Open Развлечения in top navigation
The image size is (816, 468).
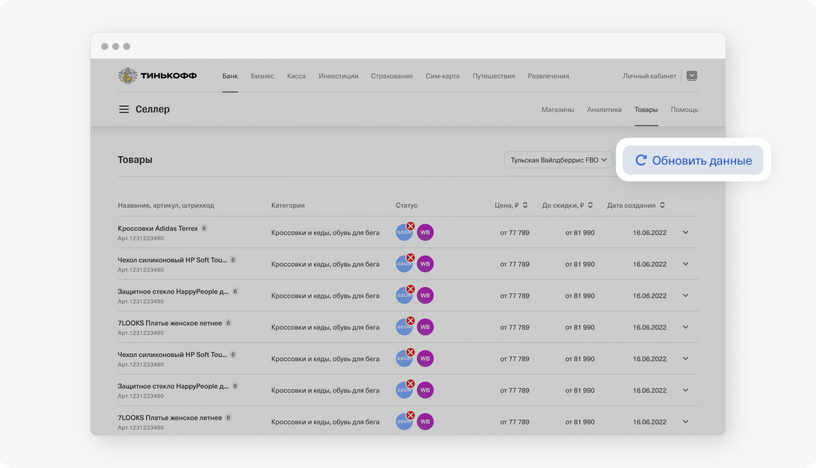coord(549,76)
